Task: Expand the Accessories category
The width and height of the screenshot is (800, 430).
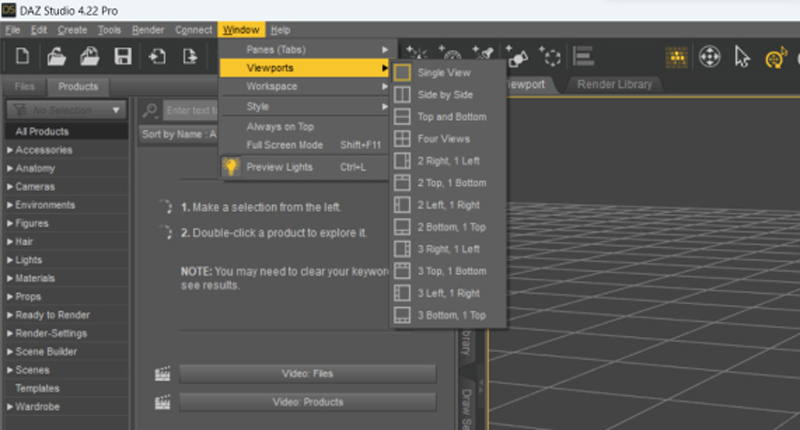Action: pos(43,150)
